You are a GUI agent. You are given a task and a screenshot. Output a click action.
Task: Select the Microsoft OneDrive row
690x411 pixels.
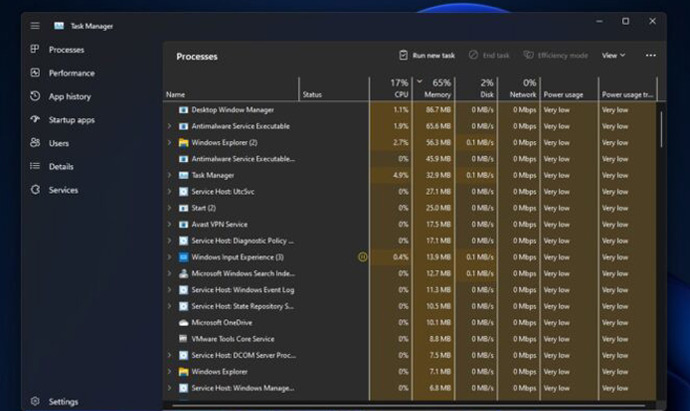(410, 323)
